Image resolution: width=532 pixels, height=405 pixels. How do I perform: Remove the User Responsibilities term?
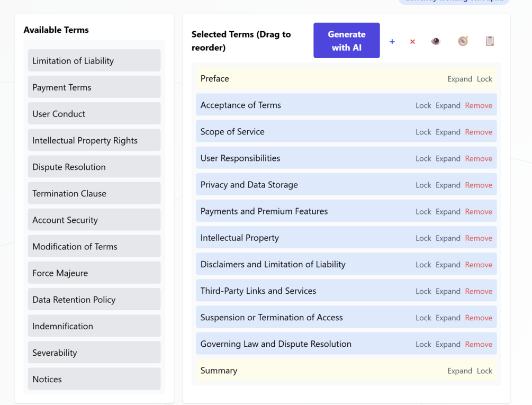click(x=479, y=158)
